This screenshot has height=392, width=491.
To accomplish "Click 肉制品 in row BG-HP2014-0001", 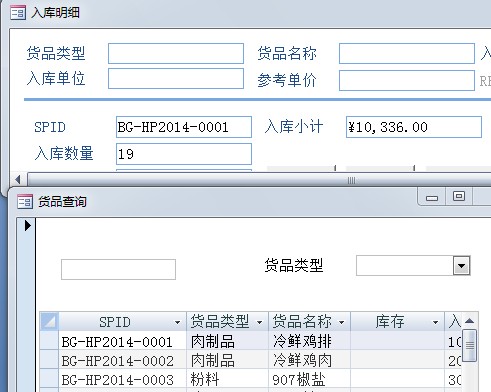I will tap(227, 342).
